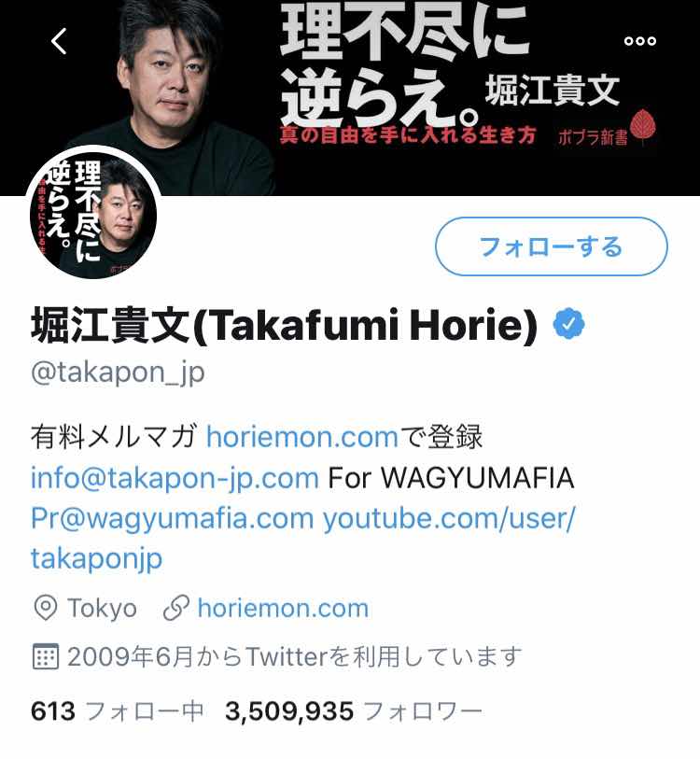Tap the 堀江貴文(Takafumi Horie) display name
Image resolution: width=700 pixels, height=759 pixels.
pos(284,325)
